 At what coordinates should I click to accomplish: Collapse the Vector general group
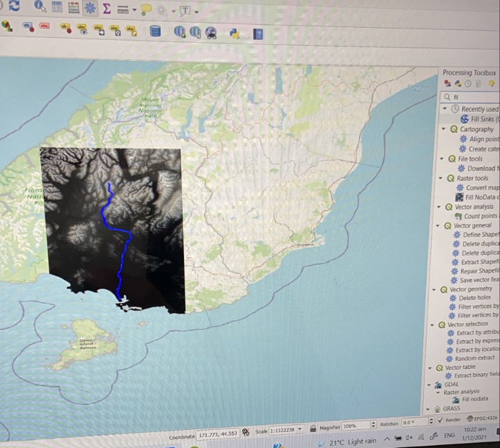pos(438,225)
